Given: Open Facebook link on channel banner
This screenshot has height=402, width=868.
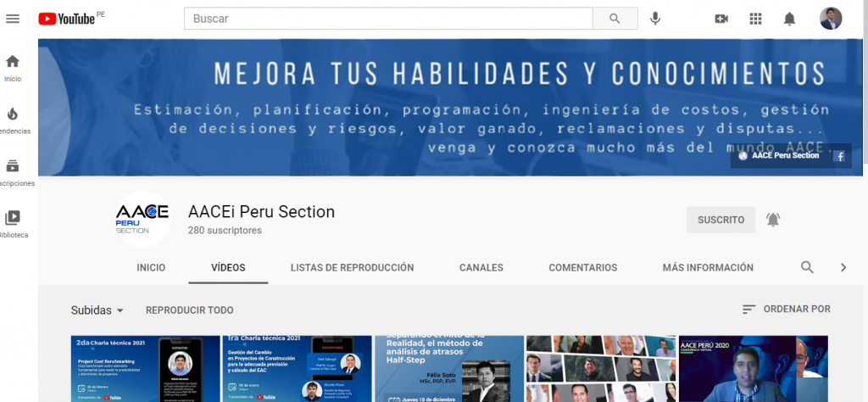Looking at the screenshot, I should point(839,156).
